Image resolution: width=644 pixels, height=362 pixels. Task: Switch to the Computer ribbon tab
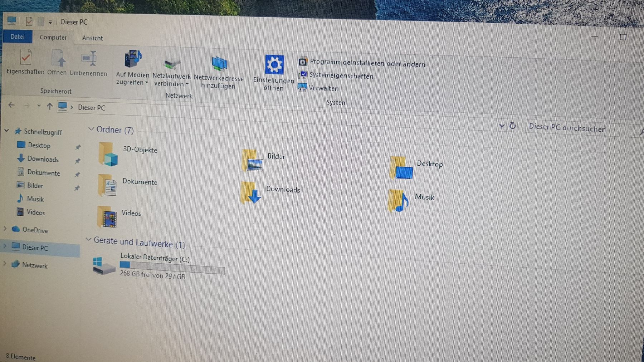click(53, 37)
